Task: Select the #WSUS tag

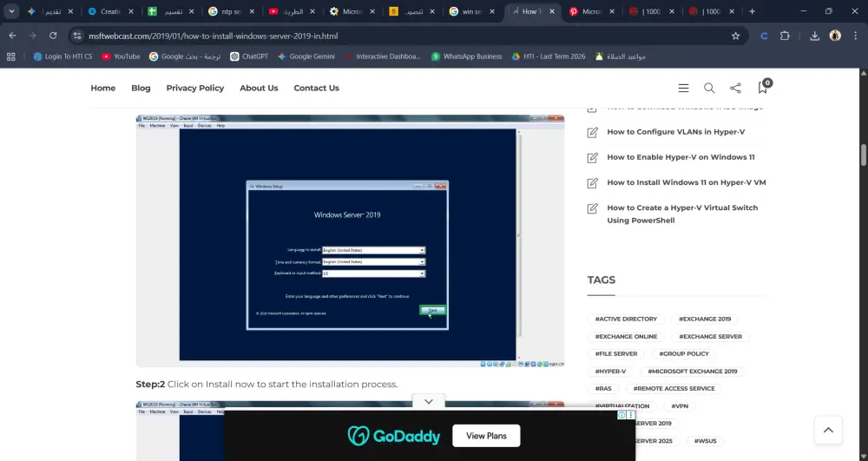Action: [x=705, y=441]
